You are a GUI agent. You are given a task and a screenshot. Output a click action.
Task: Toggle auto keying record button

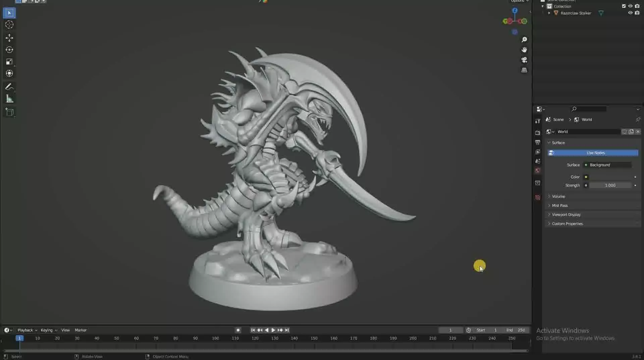[x=238, y=330]
